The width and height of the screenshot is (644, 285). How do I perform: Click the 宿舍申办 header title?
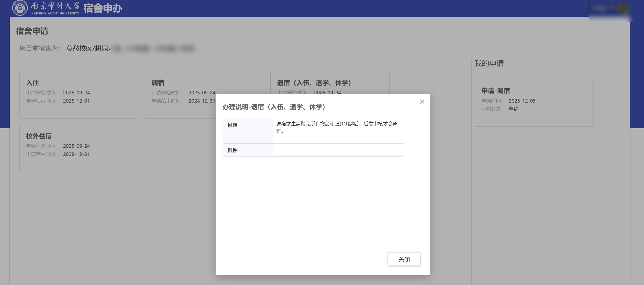[103, 8]
